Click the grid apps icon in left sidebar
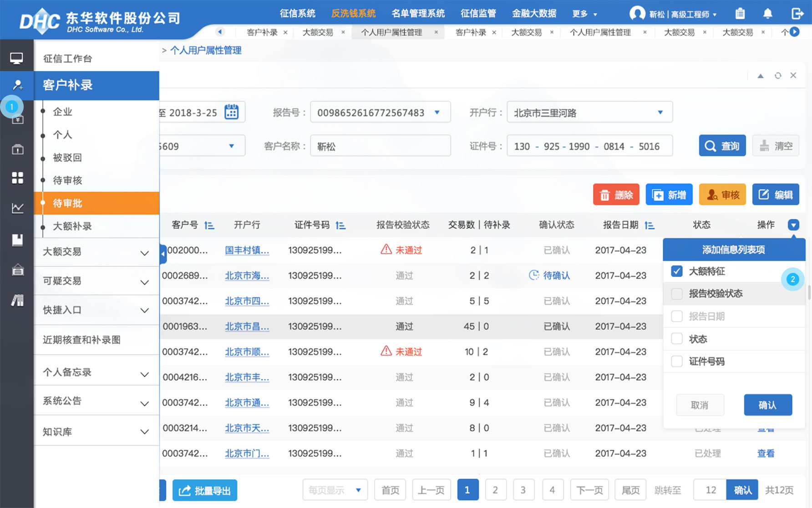The image size is (812, 508). (17, 178)
